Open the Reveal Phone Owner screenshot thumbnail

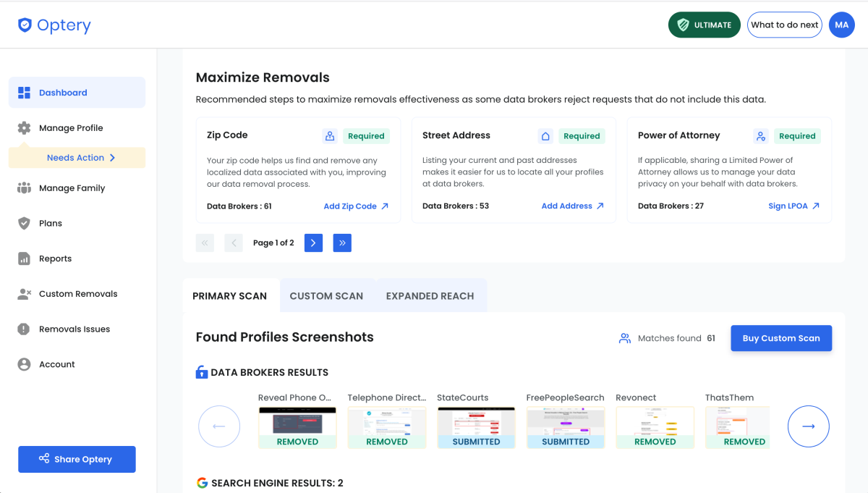click(x=297, y=427)
